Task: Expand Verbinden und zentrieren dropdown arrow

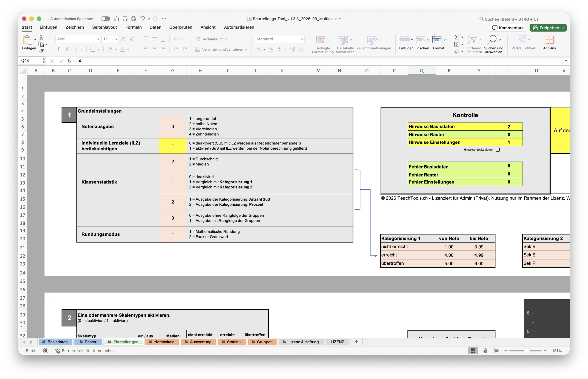Action: click(246, 49)
